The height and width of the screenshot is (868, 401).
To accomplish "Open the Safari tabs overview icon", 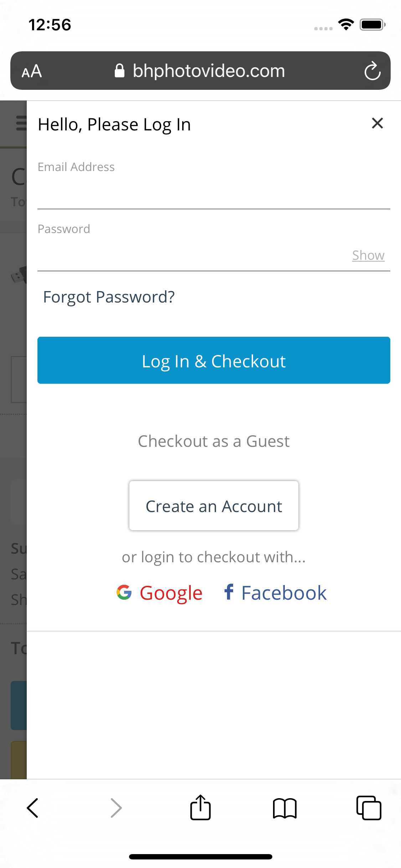I will (x=369, y=808).
